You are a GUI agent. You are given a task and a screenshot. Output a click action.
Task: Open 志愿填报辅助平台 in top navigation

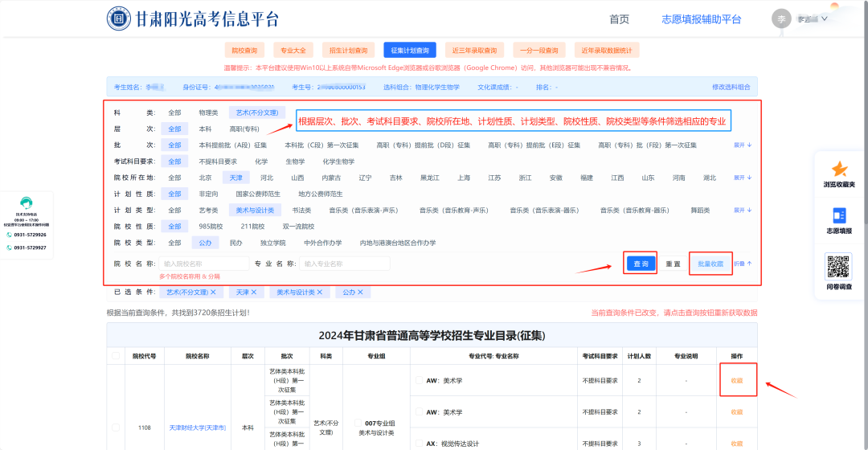(x=702, y=19)
